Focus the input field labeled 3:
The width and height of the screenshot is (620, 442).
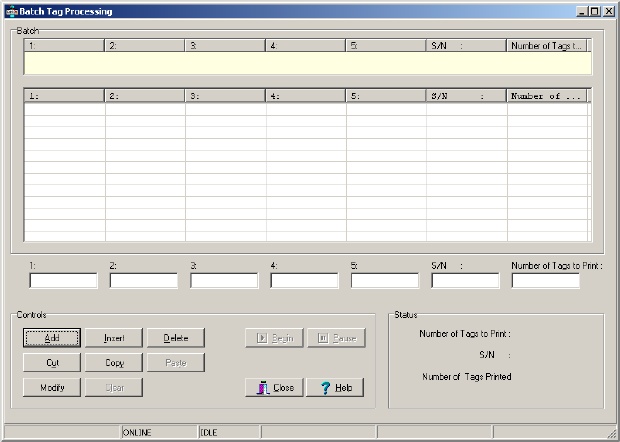click(x=224, y=281)
